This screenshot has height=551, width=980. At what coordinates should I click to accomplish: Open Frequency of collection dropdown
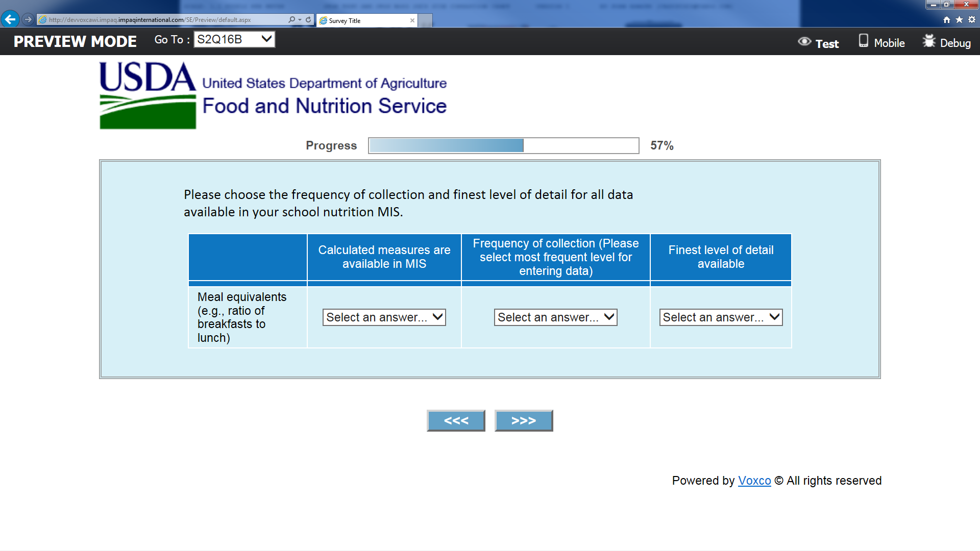(555, 317)
